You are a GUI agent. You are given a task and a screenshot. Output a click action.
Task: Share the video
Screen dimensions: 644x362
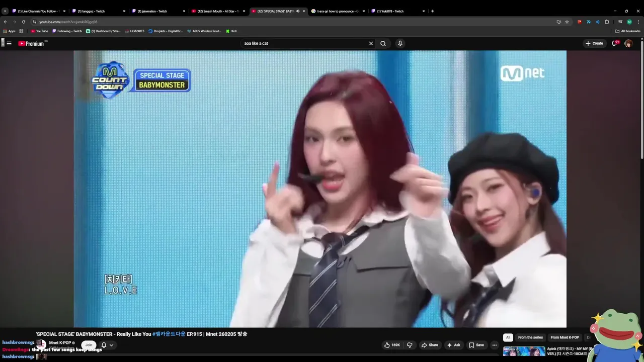(x=430, y=345)
